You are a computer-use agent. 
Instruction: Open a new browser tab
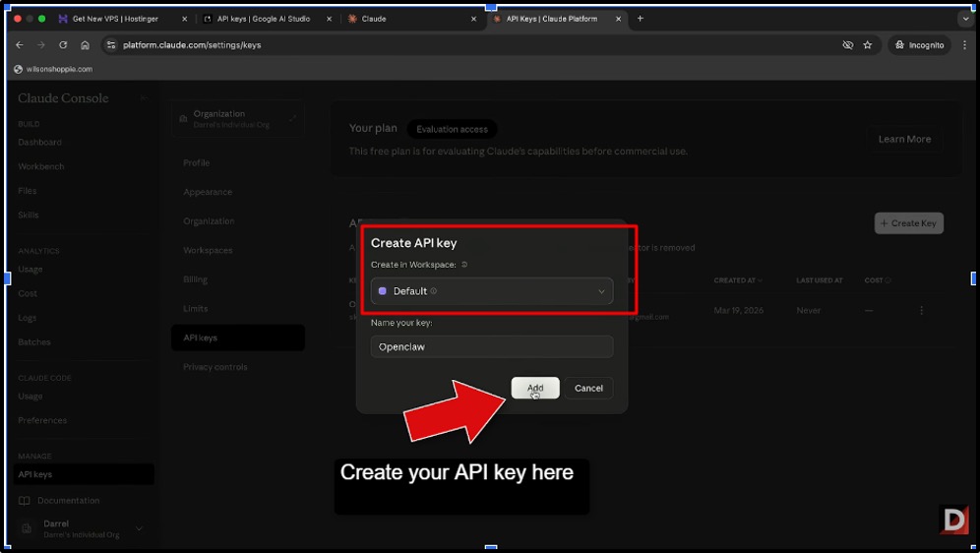[640, 19]
